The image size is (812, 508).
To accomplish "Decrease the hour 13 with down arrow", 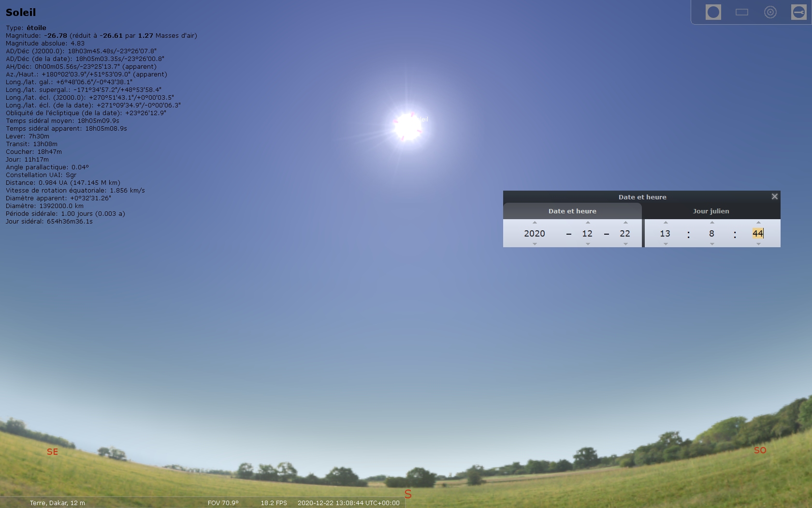I will [x=666, y=244].
